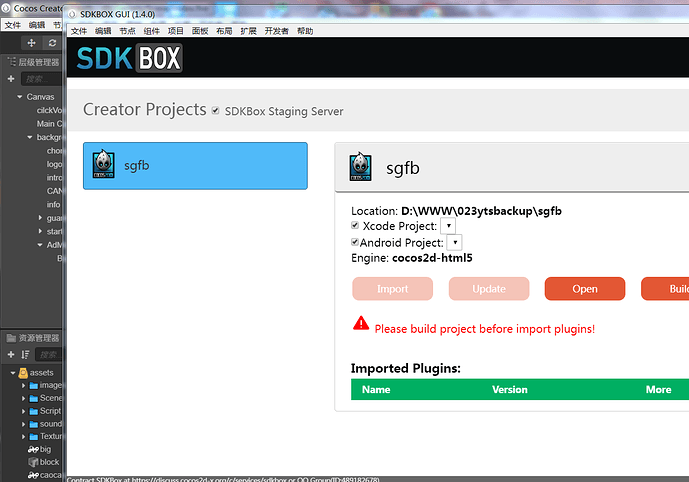Click the sgfb project icon in the list
689x482 pixels.
(104, 164)
